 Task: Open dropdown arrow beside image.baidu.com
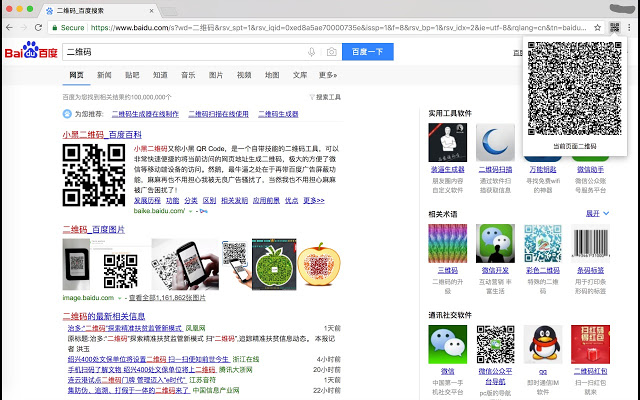tap(120, 298)
